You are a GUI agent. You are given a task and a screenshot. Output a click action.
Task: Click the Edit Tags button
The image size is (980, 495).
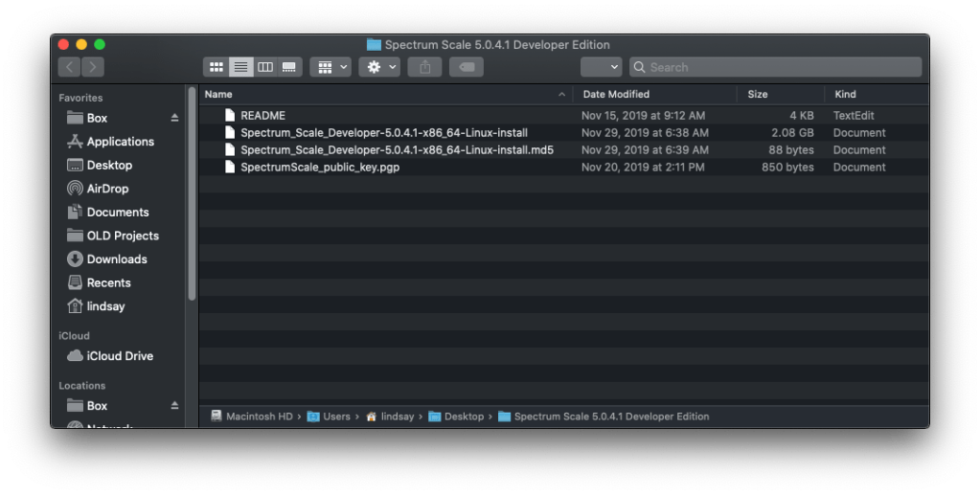tap(466, 67)
